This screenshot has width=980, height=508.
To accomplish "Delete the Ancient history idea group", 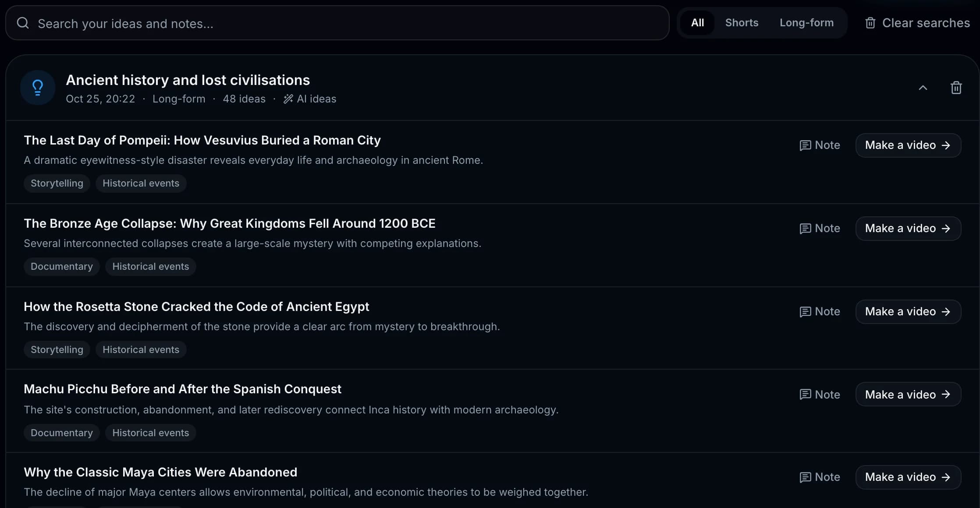I will point(956,88).
